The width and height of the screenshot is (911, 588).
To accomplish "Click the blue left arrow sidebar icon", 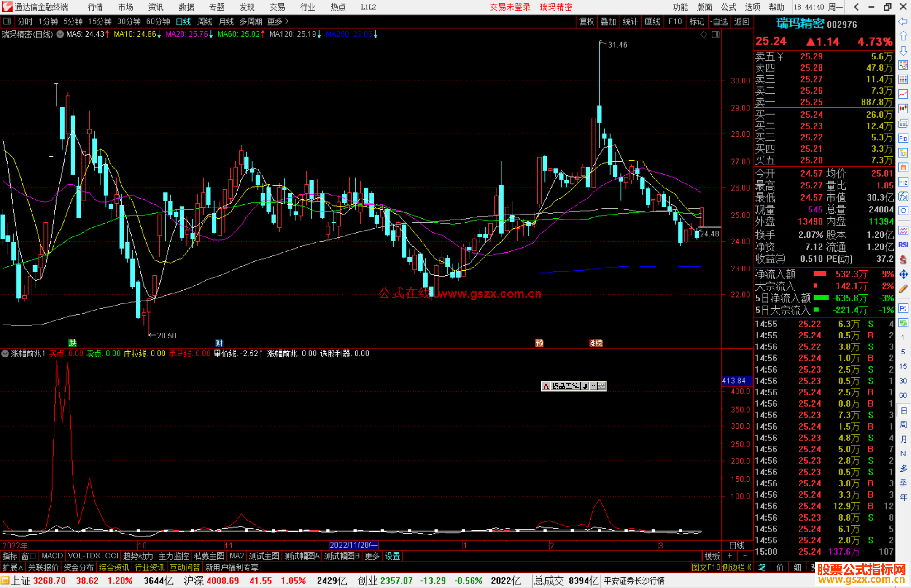I will (x=903, y=21).
